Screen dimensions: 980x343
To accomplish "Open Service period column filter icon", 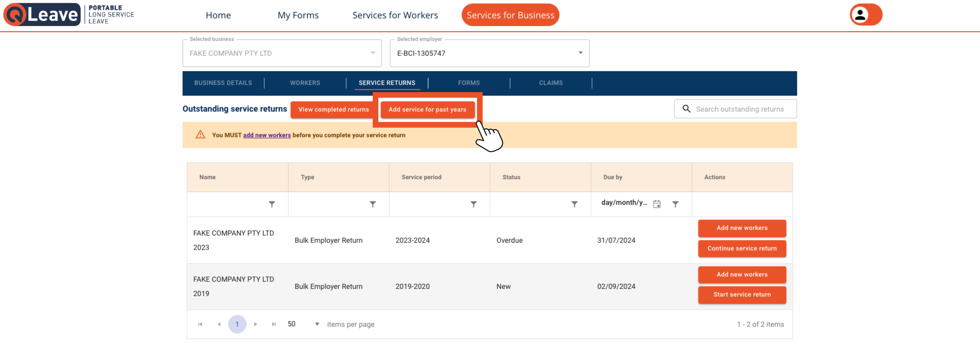I will [x=473, y=204].
